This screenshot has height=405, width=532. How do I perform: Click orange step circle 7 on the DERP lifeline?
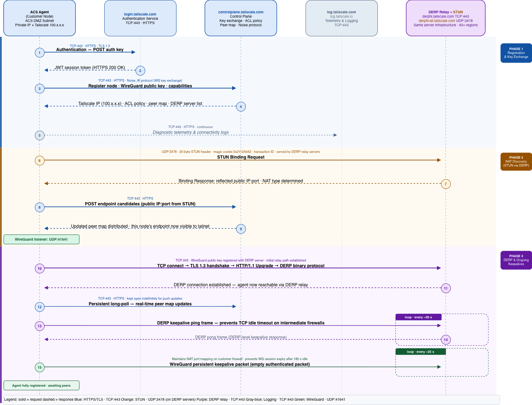[x=446, y=184]
